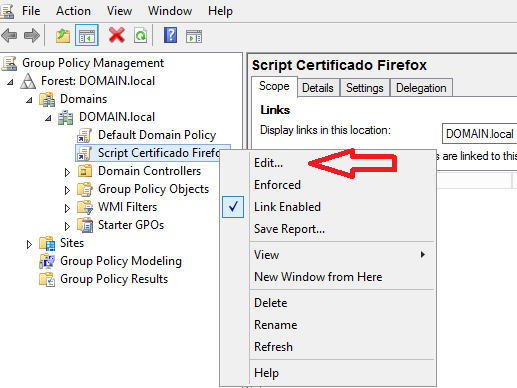Collapse the Forest: DOMAIN.local node

(x=10, y=82)
